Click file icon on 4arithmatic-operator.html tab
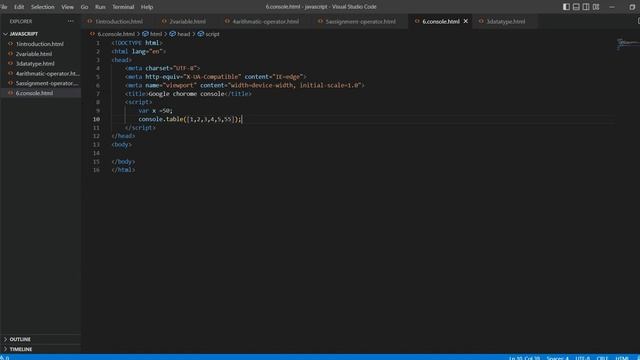The height and width of the screenshot is (360, 640). [x=227, y=21]
